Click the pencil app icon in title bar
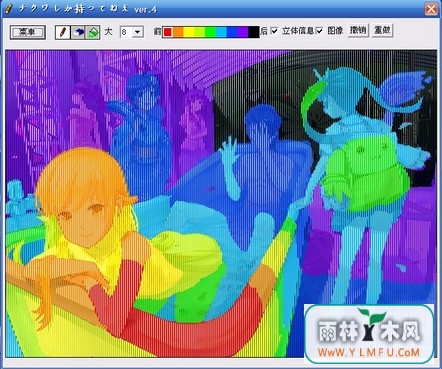442x369 pixels. [9, 9]
